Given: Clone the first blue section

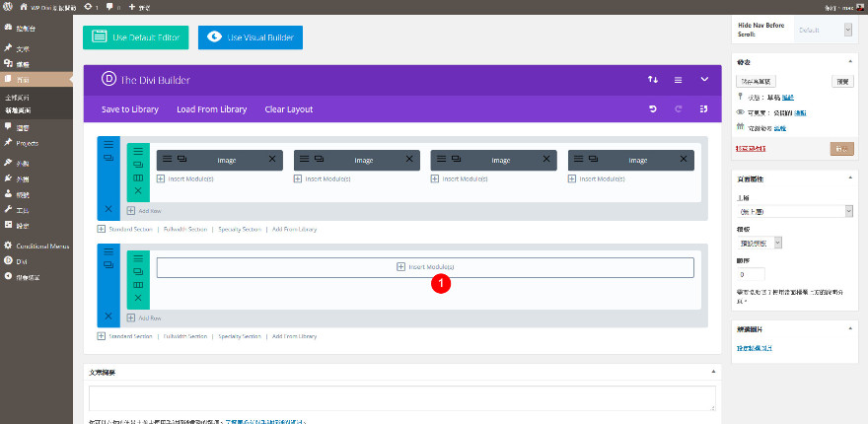Looking at the screenshot, I should point(108,158).
